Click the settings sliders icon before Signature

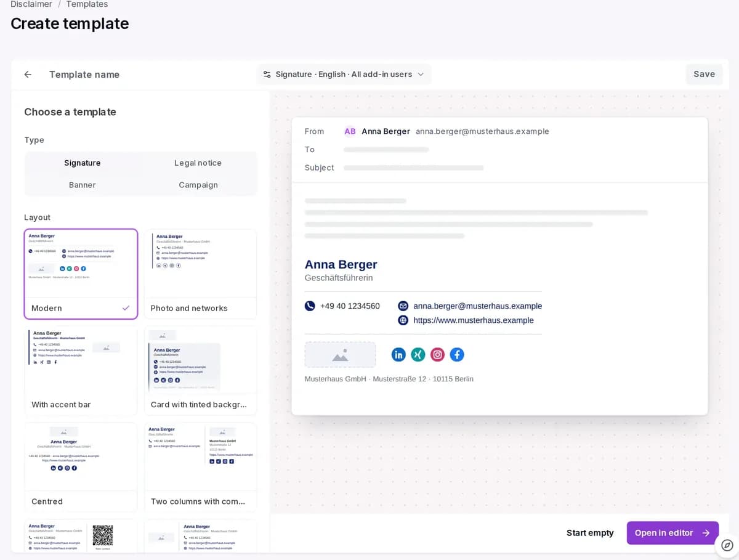[x=267, y=75]
